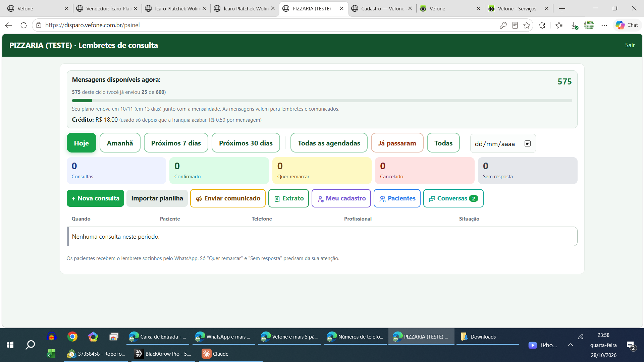Open the Pacientes list
The width and height of the screenshot is (644, 362).
coord(397,198)
